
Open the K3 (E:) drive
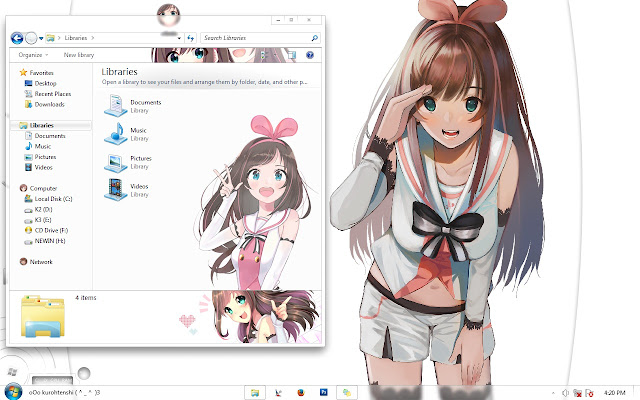tap(43, 220)
